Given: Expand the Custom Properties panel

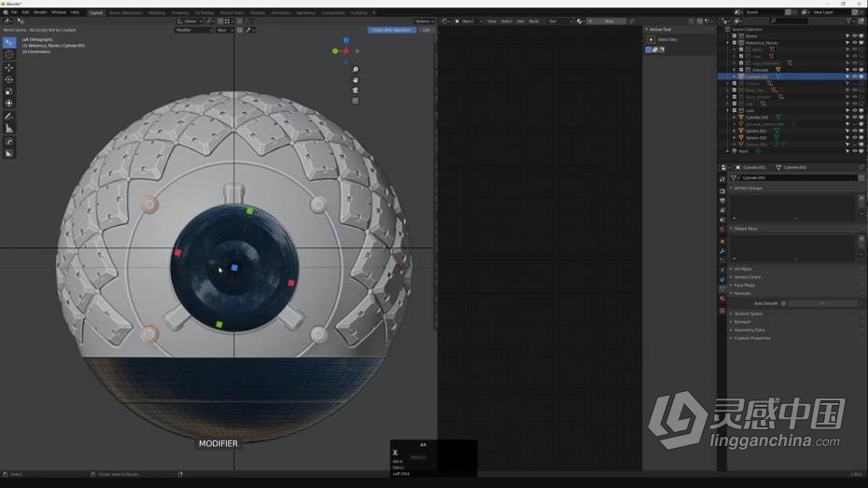Looking at the screenshot, I should pyautogui.click(x=751, y=338).
